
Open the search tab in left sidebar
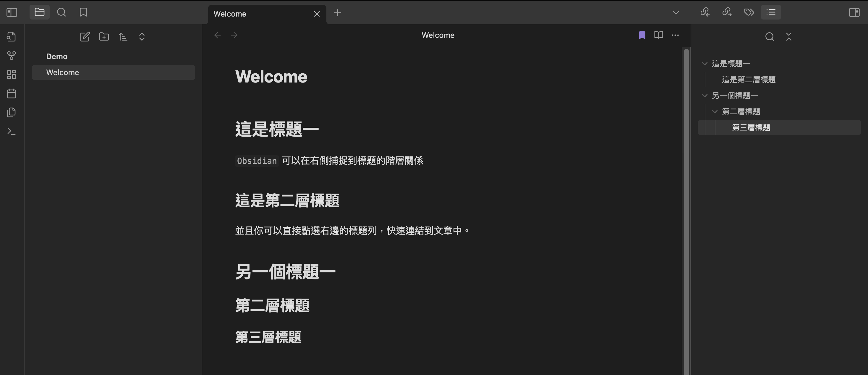point(61,12)
